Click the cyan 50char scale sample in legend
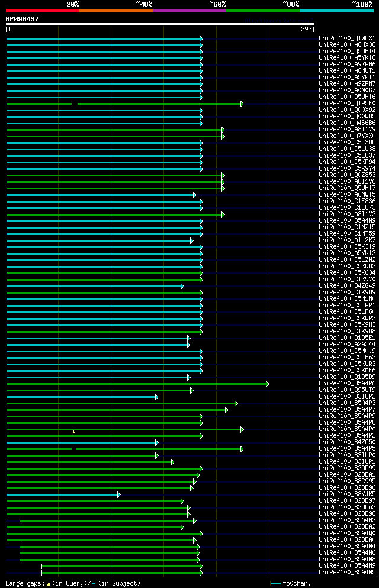379x588 pixels. click(x=275, y=583)
